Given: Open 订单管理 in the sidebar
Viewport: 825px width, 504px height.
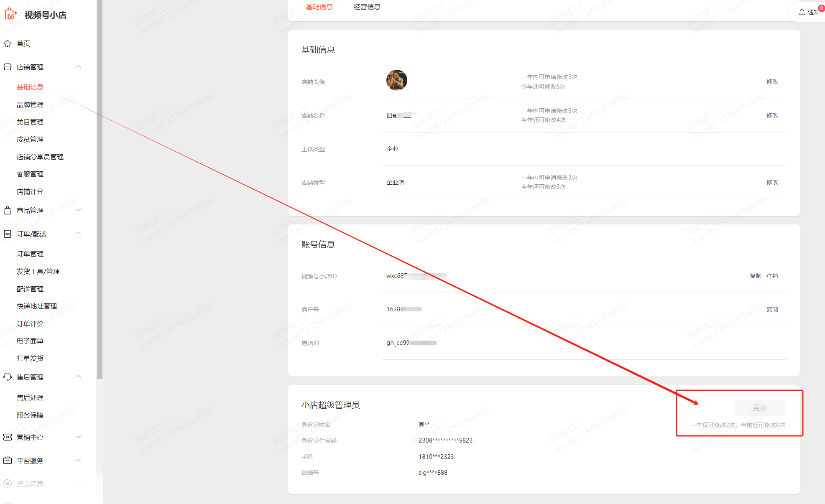Looking at the screenshot, I should click(x=30, y=254).
